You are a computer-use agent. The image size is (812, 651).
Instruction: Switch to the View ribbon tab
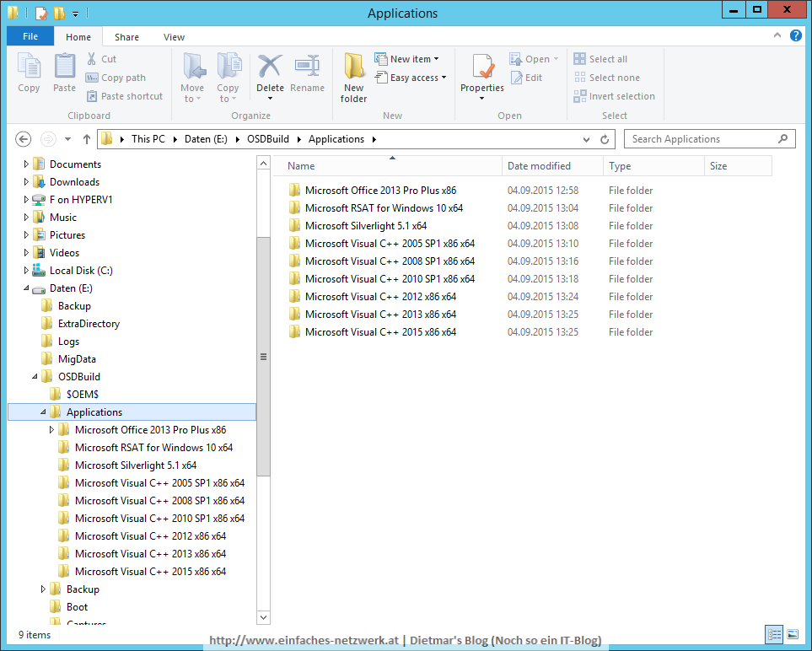click(174, 37)
